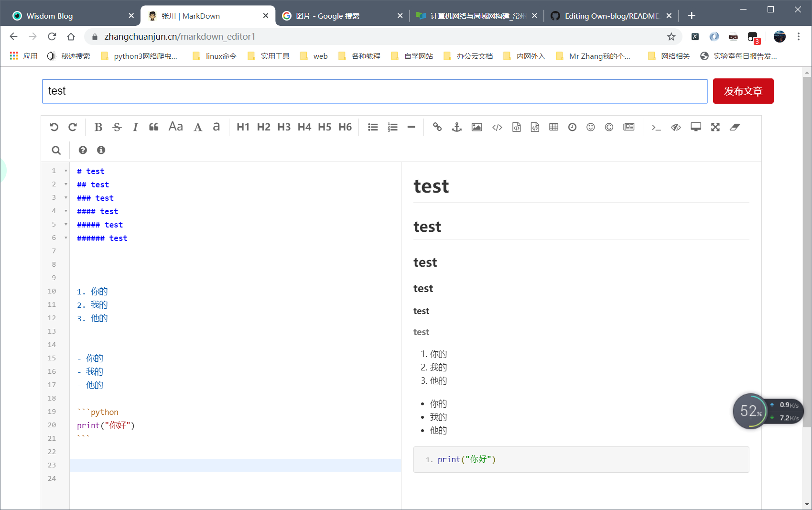Jump to line with terminal icon

(x=657, y=127)
